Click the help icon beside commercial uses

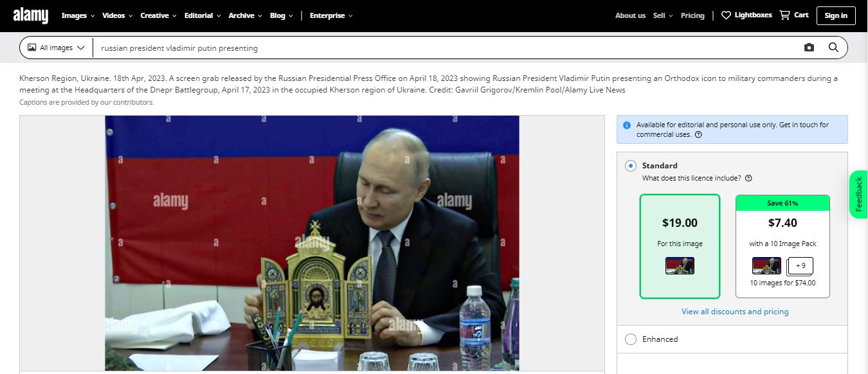(x=698, y=135)
